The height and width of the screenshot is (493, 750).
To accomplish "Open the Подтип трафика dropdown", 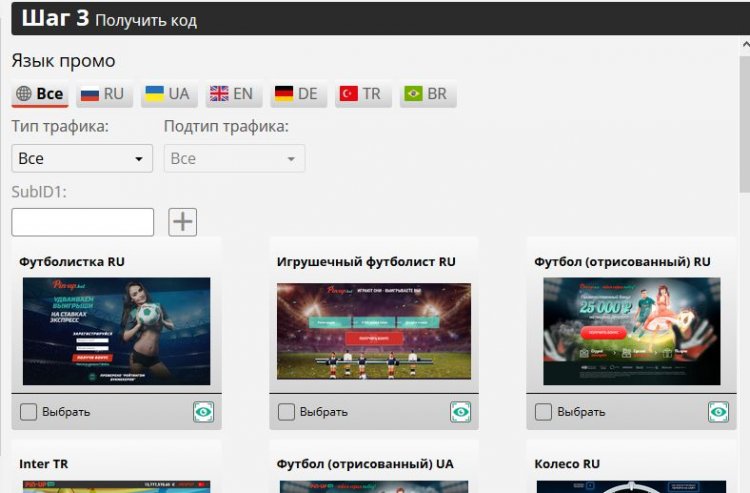I will pos(234,158).
